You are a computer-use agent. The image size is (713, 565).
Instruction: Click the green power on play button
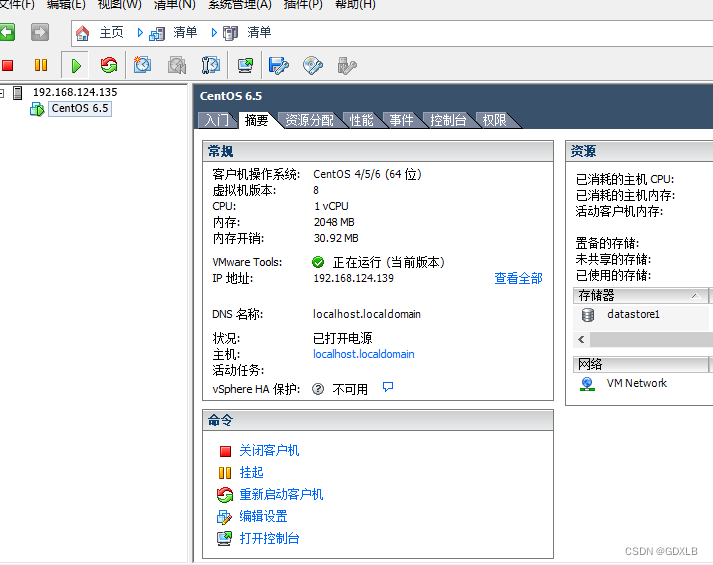pyautogui.click(x=76, y=65)
